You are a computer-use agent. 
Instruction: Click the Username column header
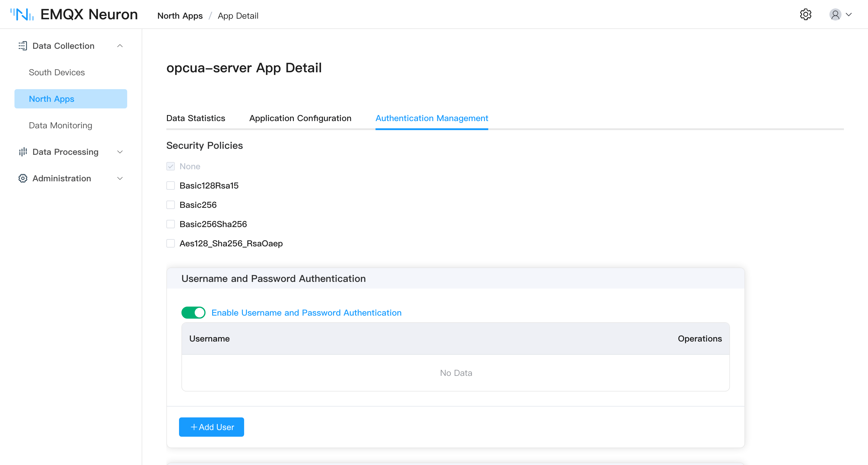click(209, 339)
